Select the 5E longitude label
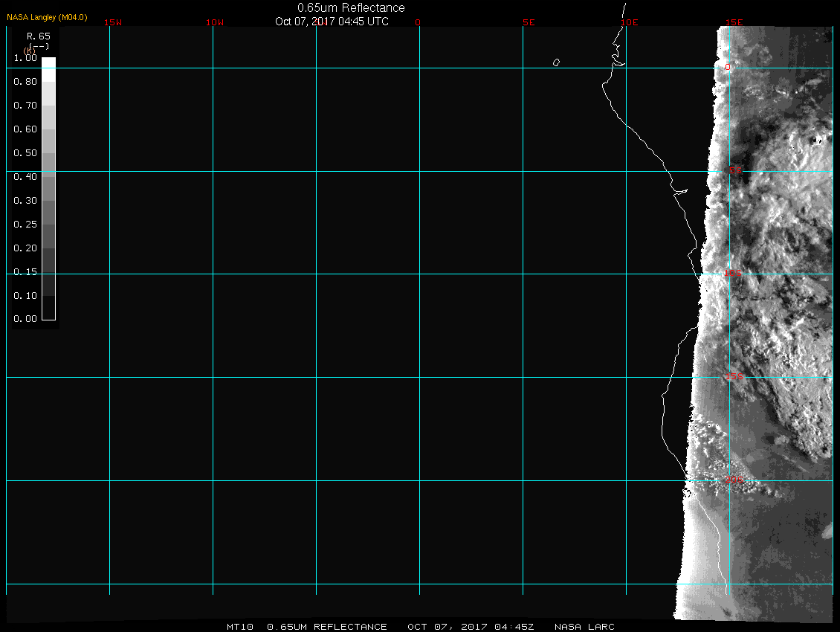The image size is (840, 632). (529, 22)
